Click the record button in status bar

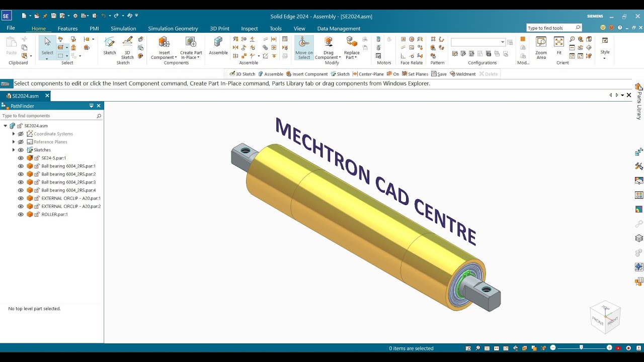628,348
